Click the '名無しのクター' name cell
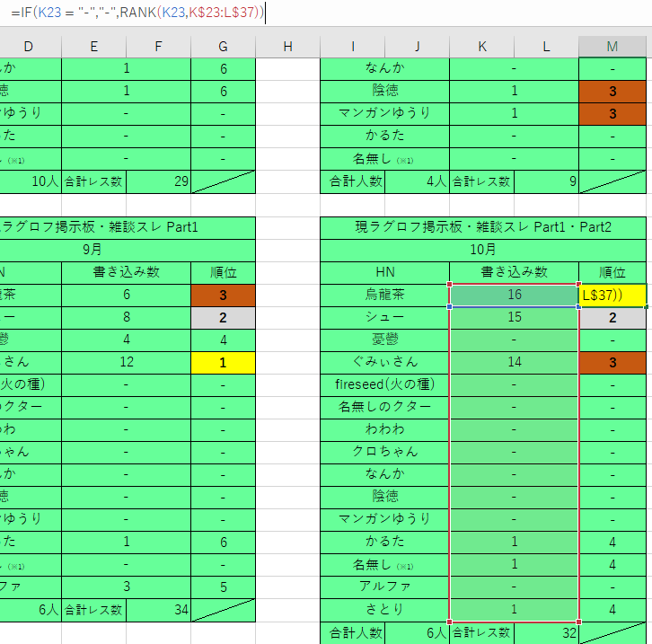 (385, 407)
